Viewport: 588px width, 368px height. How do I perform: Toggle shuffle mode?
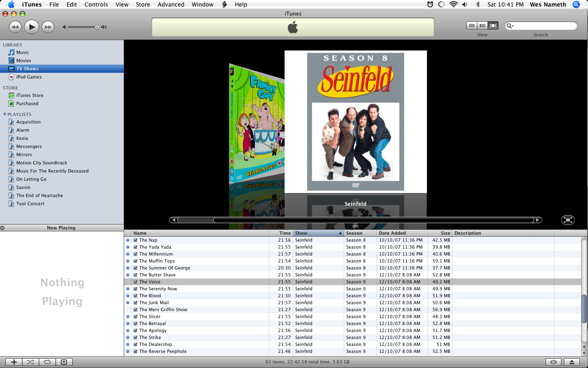point(31,362)
